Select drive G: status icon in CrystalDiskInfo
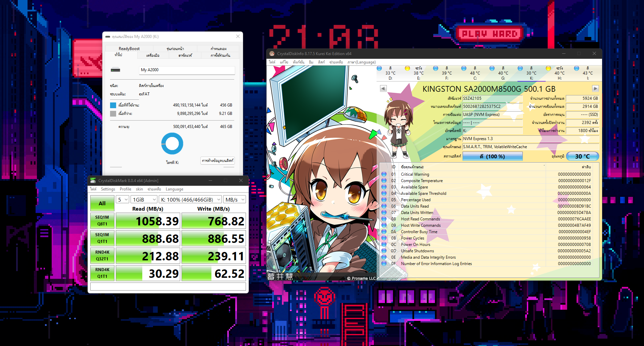The height and width of the screenshot is (346, 644). click(x=492, y=69)
